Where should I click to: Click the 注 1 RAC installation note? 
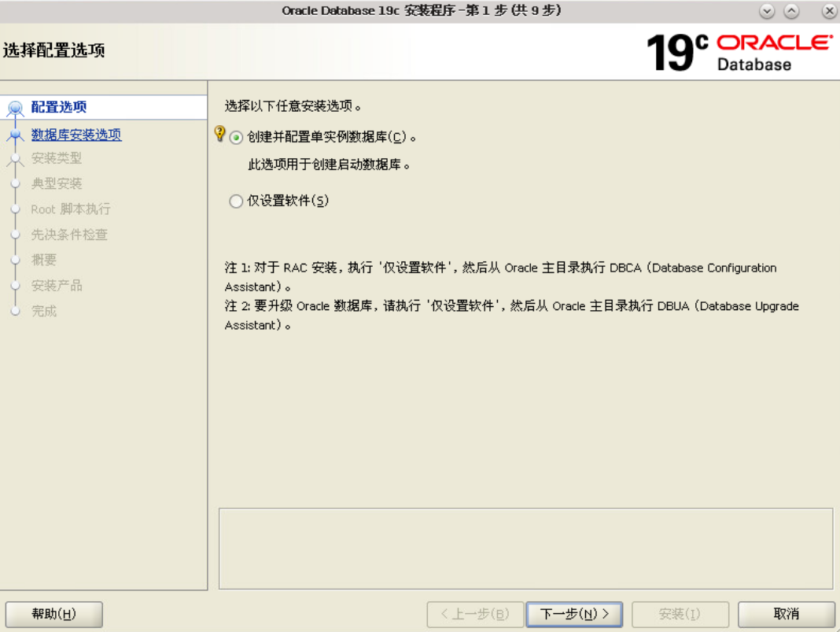click(500, 277)
